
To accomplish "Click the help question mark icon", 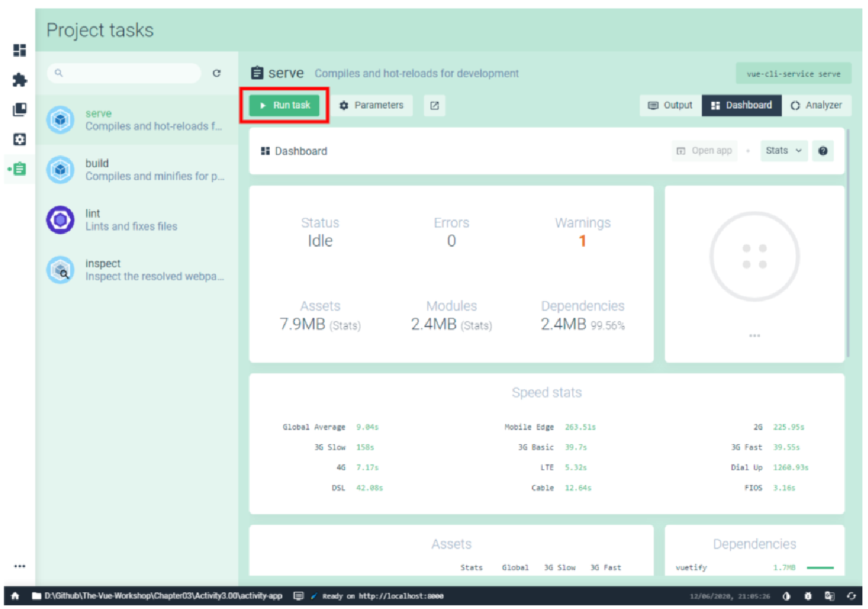I will (823, 151).
